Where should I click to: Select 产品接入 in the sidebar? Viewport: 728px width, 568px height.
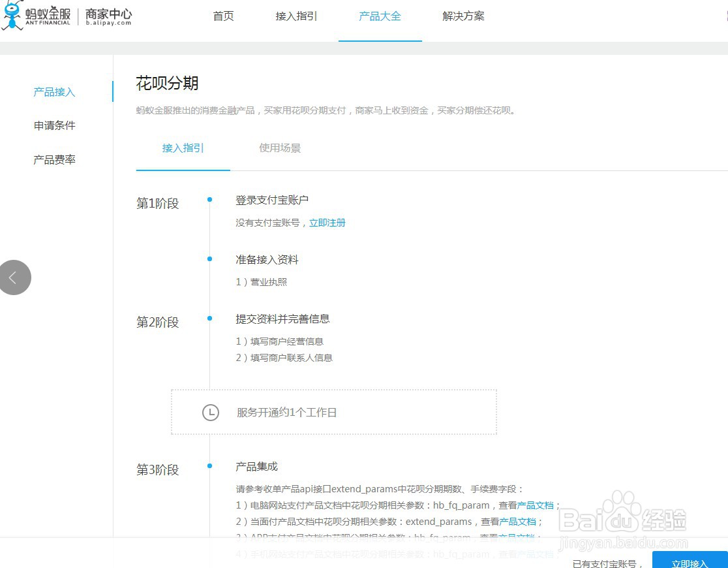point(54,92)
